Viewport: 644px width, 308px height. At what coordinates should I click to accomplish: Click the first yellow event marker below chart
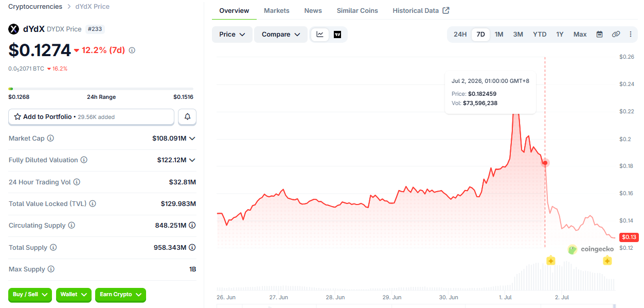551,261
